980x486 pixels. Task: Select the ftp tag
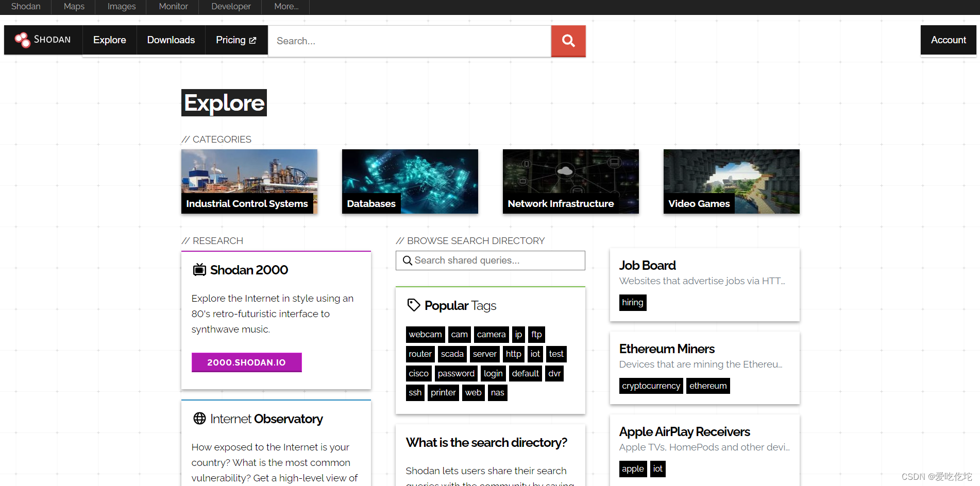(536, 335)
